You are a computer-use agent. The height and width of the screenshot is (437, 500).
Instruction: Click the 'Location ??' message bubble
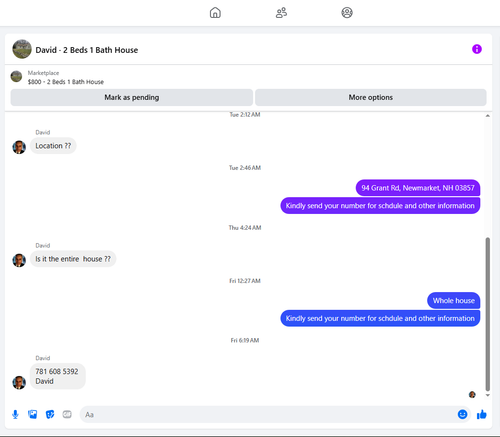point(53,146)
